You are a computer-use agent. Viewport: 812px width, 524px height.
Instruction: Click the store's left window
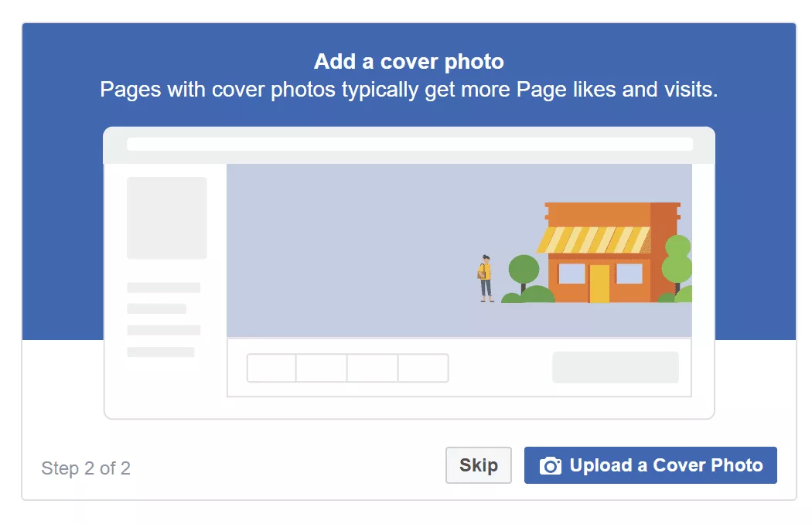point(571,274)
